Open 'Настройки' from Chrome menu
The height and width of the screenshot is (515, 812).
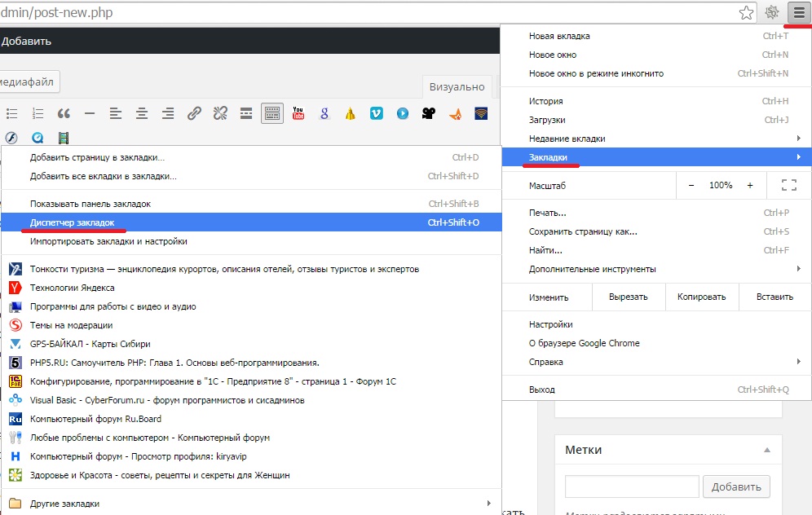tap(551, 324)
